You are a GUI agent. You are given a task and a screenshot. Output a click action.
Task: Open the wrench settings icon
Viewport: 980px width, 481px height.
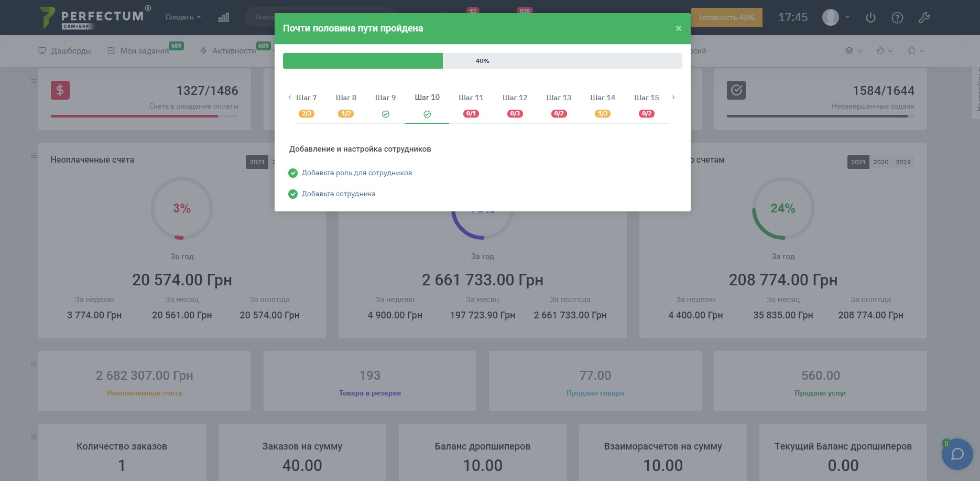924,17
